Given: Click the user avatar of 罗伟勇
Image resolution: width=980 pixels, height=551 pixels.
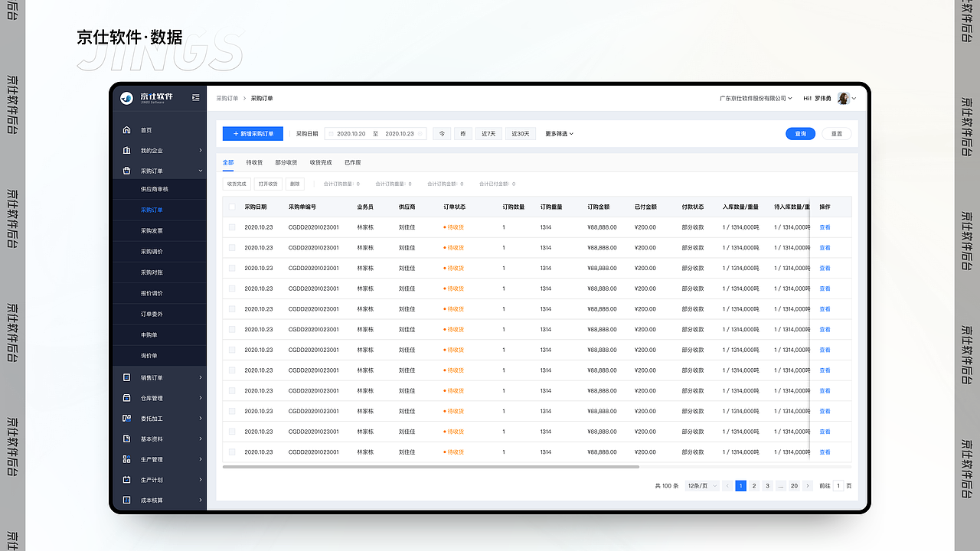Looking at the screenshot, I should (x=843, y=98).
